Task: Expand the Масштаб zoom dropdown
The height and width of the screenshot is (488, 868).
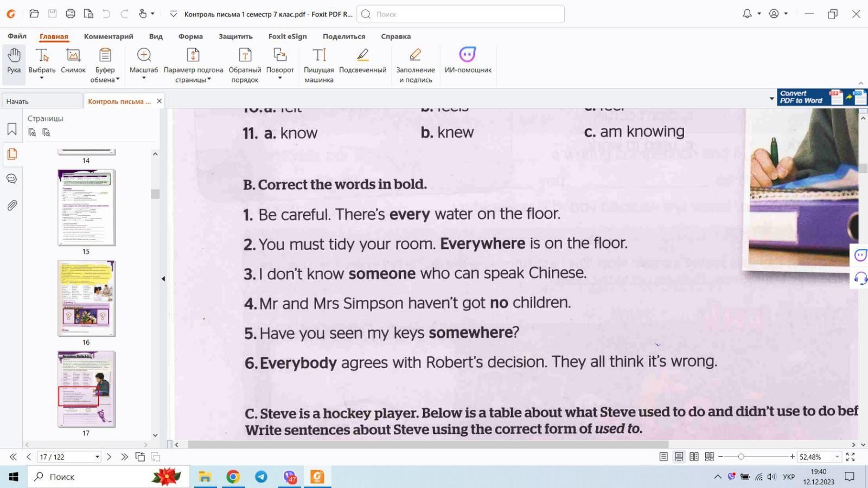Action: click(144, 79)
